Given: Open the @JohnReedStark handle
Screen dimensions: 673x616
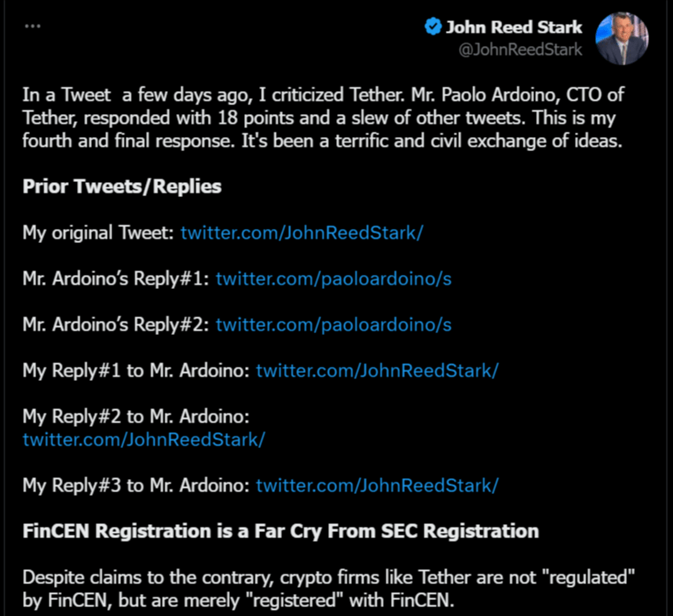Looking at the screenshot, I should [520, 49].
